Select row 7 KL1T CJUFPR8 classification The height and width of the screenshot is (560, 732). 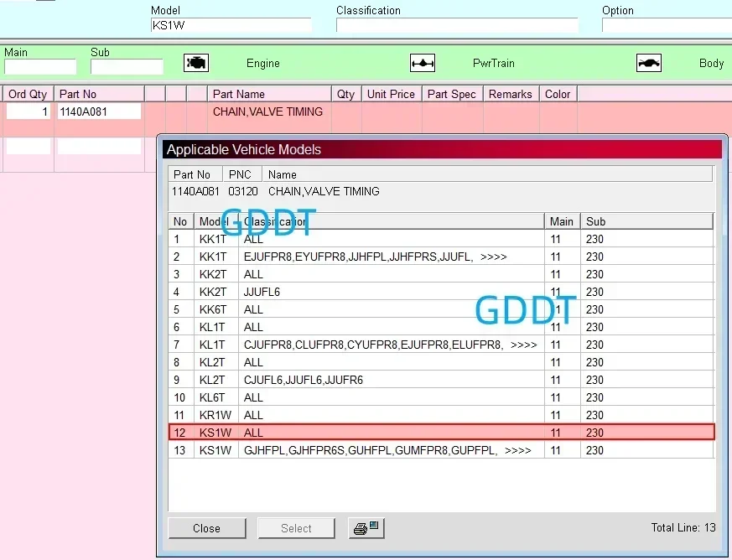coord(441,345)
